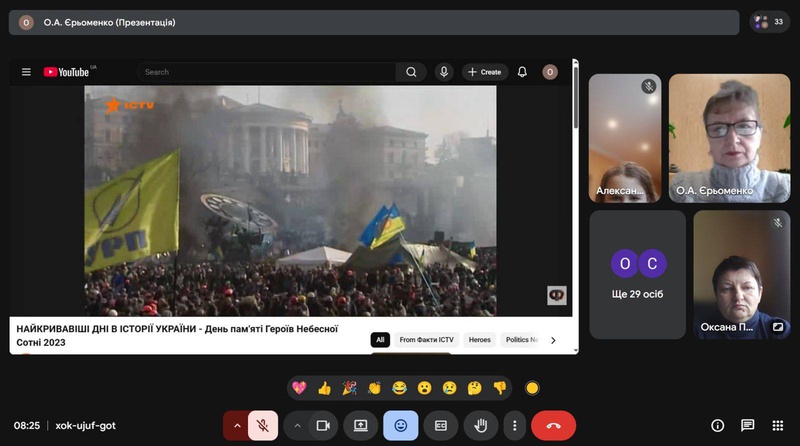Select the "Heroes" filter chip
Screen dimensions: 800x446
(x=480, y=340)
